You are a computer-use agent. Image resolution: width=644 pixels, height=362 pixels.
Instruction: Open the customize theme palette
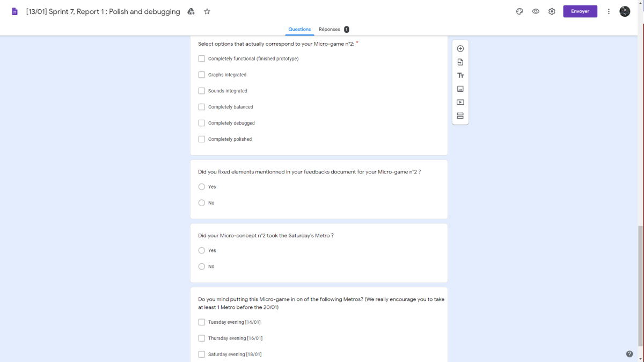pos(519,11)
